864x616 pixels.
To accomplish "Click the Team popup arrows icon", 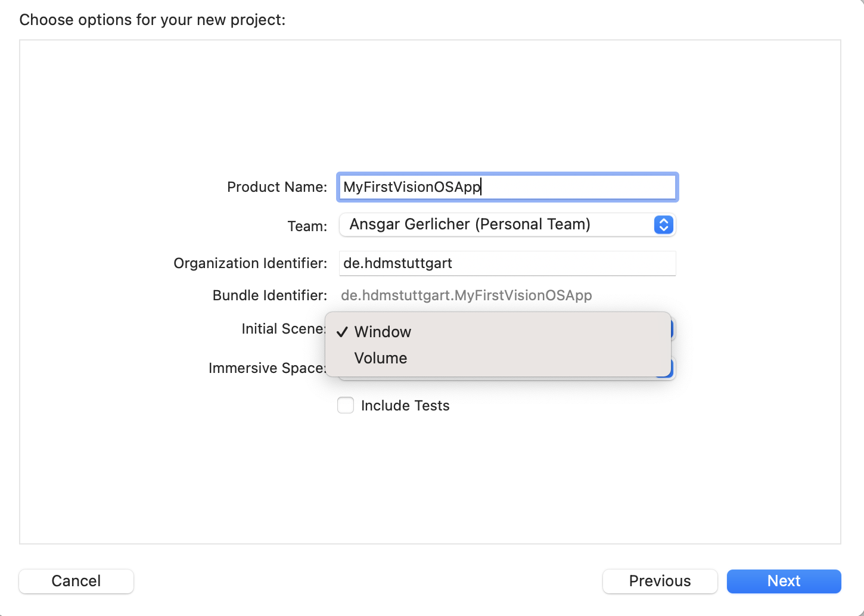I will (663, 225).
